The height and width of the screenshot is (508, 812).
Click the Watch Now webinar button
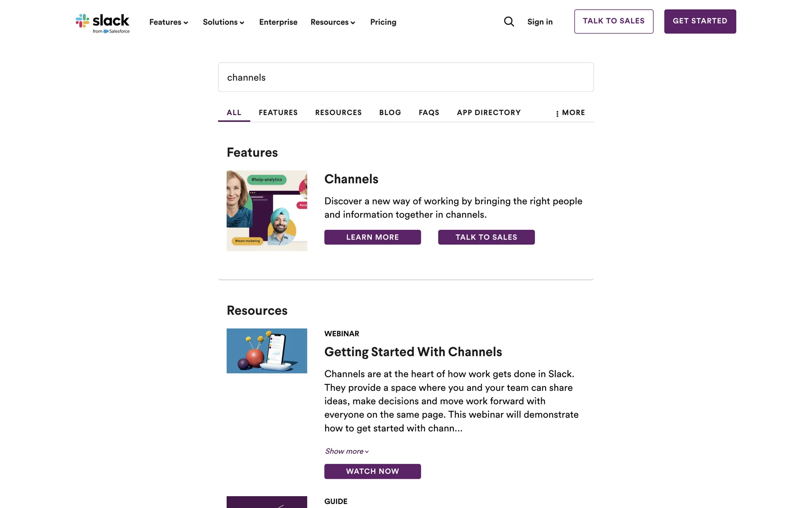(372, 471)
